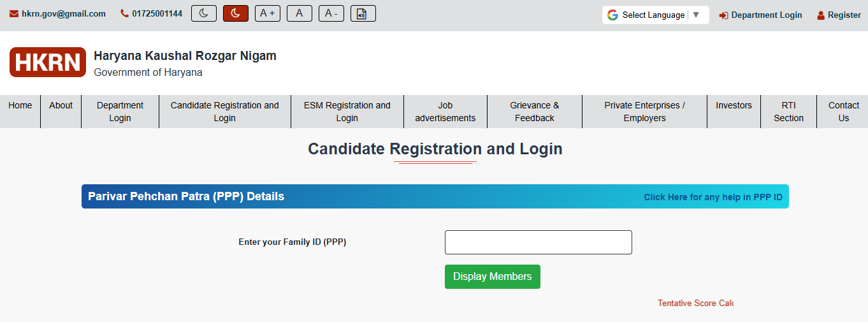Click the envelope email icon

click(14, 14)
